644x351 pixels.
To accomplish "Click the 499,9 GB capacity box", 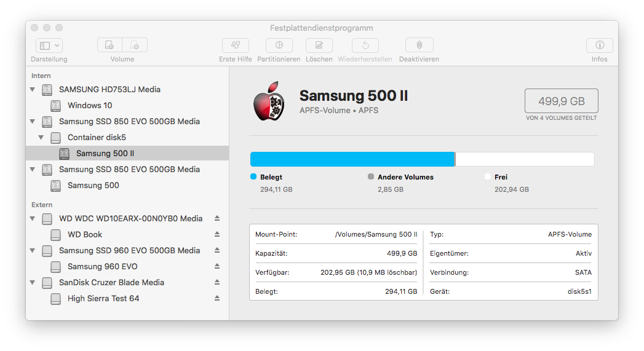I will tap(562, 101).
